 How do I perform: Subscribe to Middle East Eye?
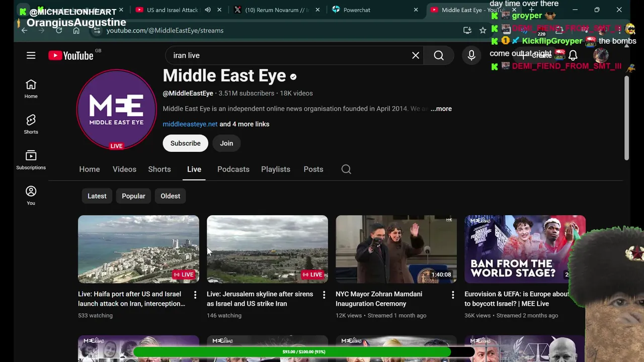185,143
